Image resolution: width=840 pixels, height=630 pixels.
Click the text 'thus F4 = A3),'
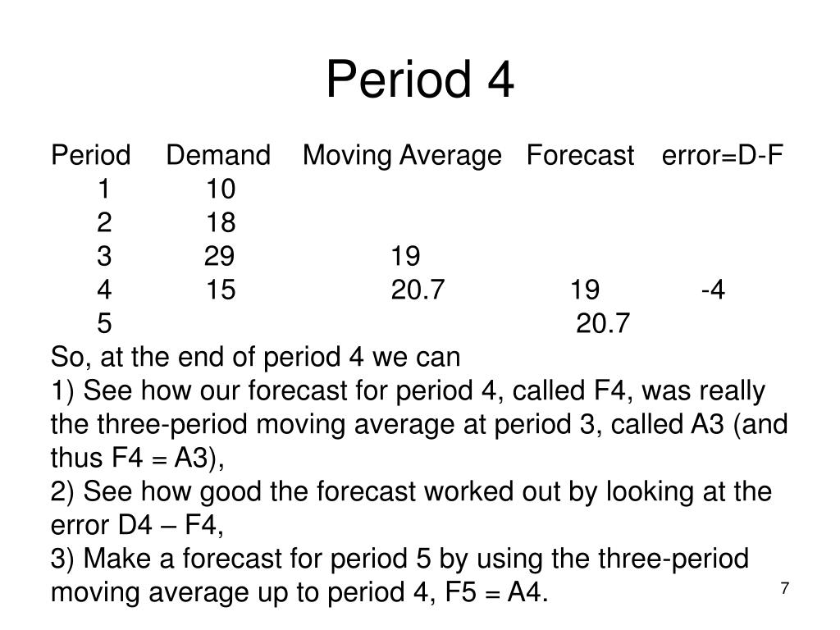[137, 458]
